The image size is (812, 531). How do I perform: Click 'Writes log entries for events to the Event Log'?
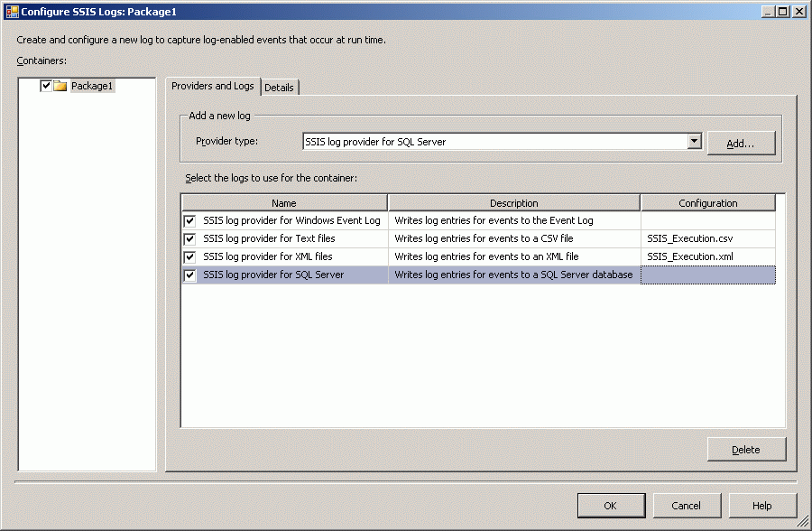click(x=494, y=220)
